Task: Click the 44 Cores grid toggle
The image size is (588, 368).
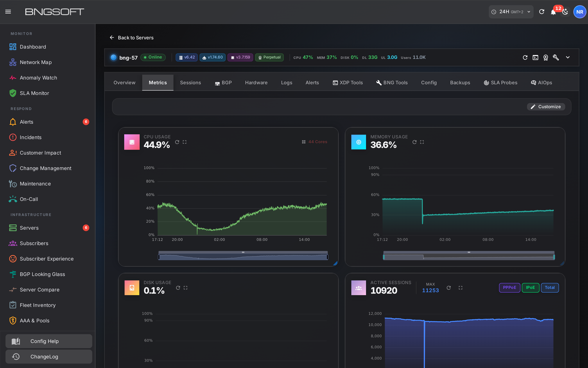Action: coord(314,142)
